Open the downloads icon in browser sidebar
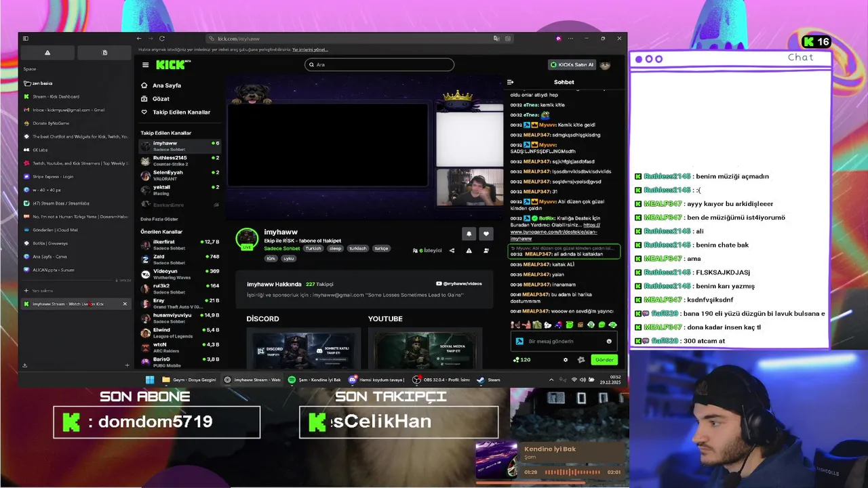The image size is (868, 488). (x=25, y=365)
